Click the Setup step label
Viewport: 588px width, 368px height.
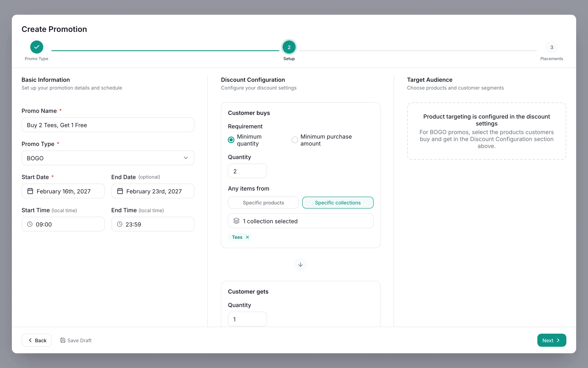(x=289, y=59)
